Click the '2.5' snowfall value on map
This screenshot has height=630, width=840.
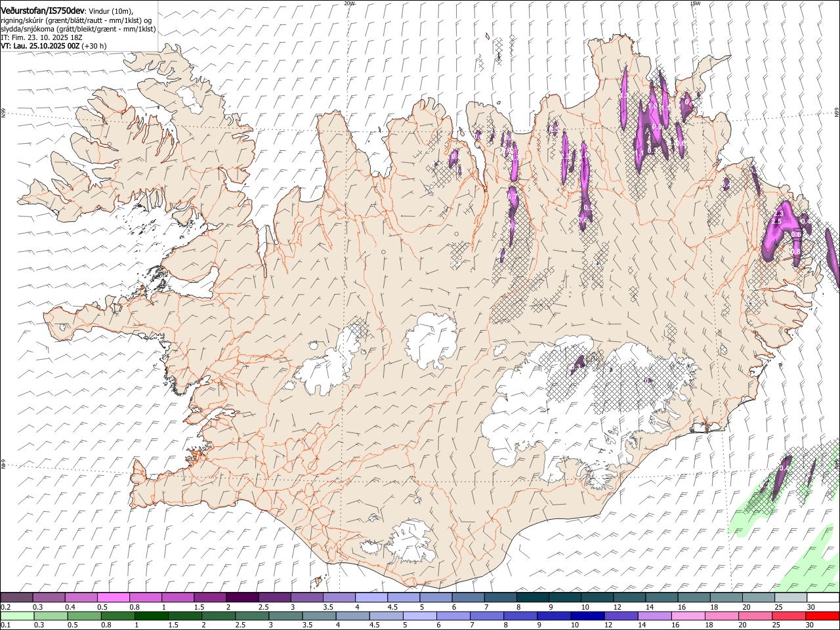point(776,222)
